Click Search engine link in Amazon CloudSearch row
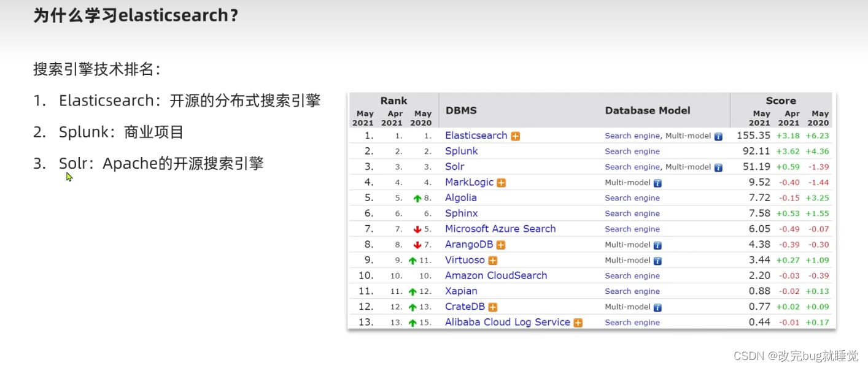This screenshot has width=868, height=368. coord(632,276)
